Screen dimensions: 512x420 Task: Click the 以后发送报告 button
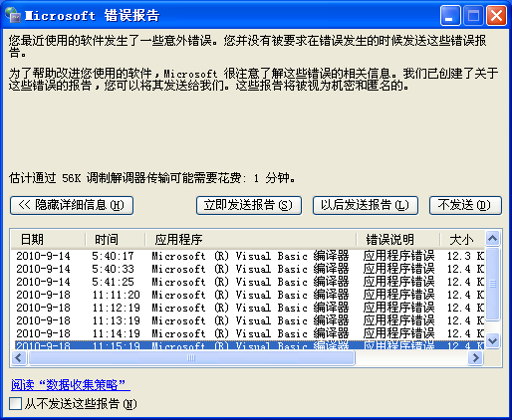[x=366, y=205]
